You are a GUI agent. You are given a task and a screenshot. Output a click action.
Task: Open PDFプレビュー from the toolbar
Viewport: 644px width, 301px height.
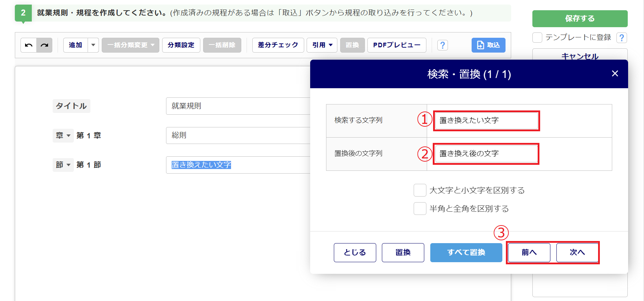396,45
